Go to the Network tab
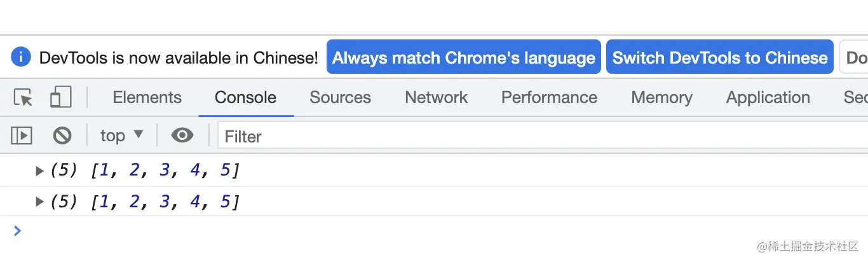868x262 pixels. pos(436,97)
